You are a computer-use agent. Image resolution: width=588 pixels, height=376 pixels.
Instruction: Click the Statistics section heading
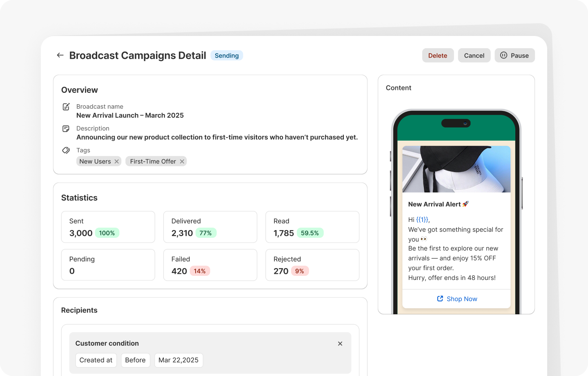point(79,198)
